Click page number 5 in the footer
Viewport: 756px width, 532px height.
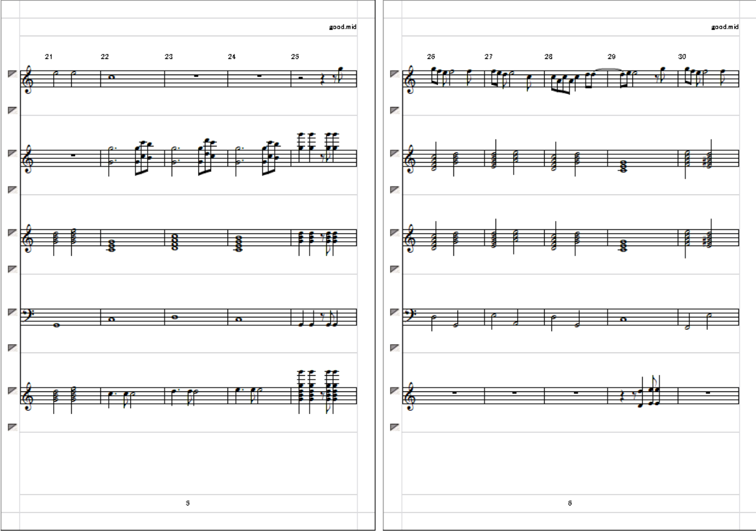[188, 503]
